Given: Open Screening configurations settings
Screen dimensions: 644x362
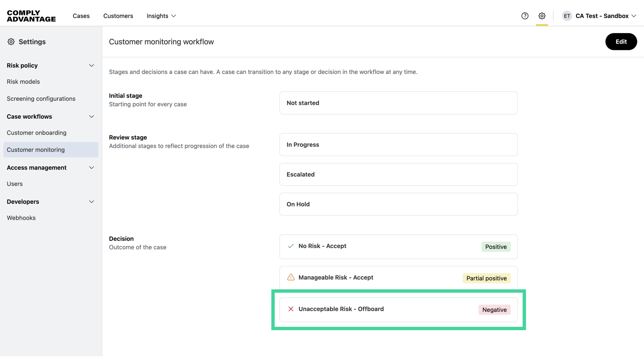Looking at the screenshot, I should (41, 99).
